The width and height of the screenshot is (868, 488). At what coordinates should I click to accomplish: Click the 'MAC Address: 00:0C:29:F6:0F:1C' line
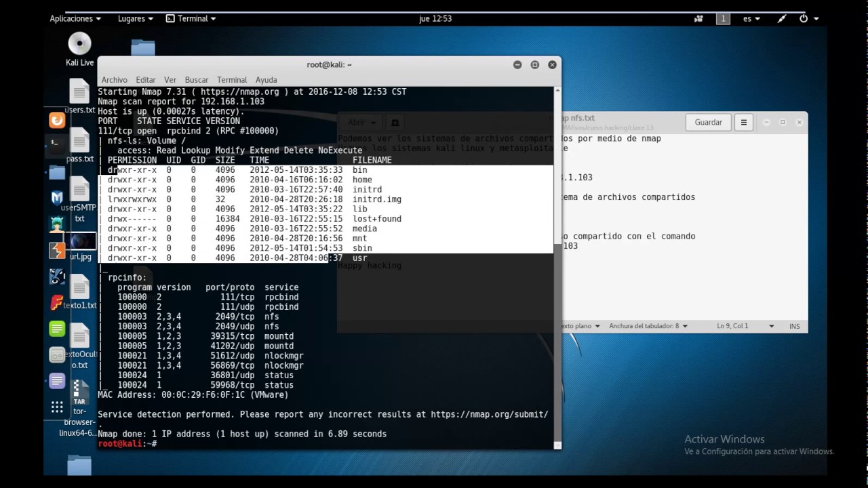[x=193, y=394]
